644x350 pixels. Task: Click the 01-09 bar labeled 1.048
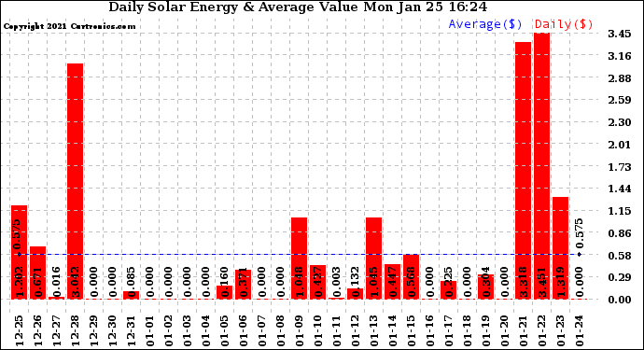coord(299,258)
